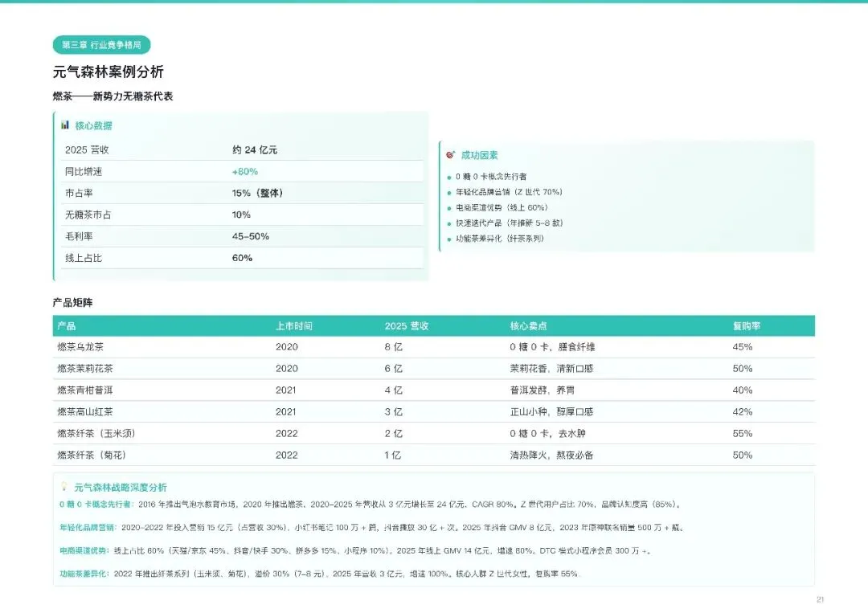The height and width of the screenshot is (613, 868).
Task: Click the 元气森林战略深度分析 heading
Action: coord(120,488)
